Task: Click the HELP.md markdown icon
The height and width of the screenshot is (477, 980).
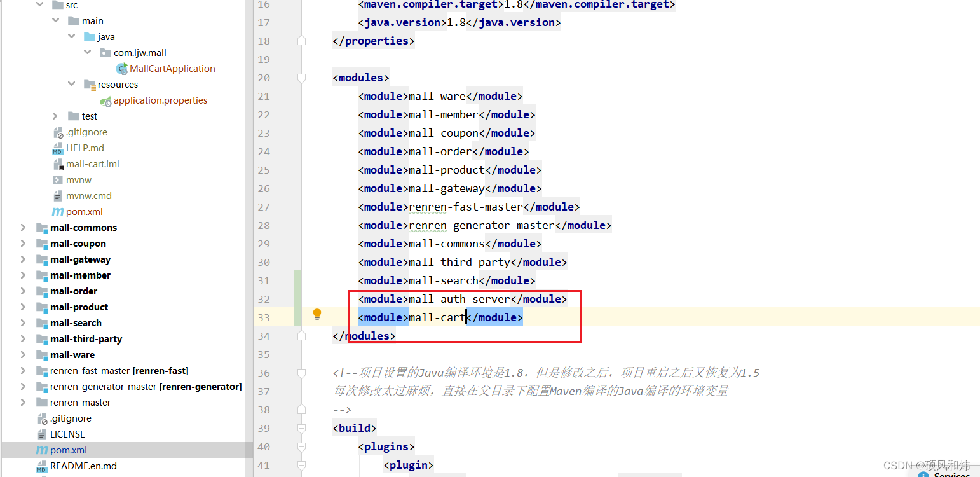Action: [x=58, y=148]
